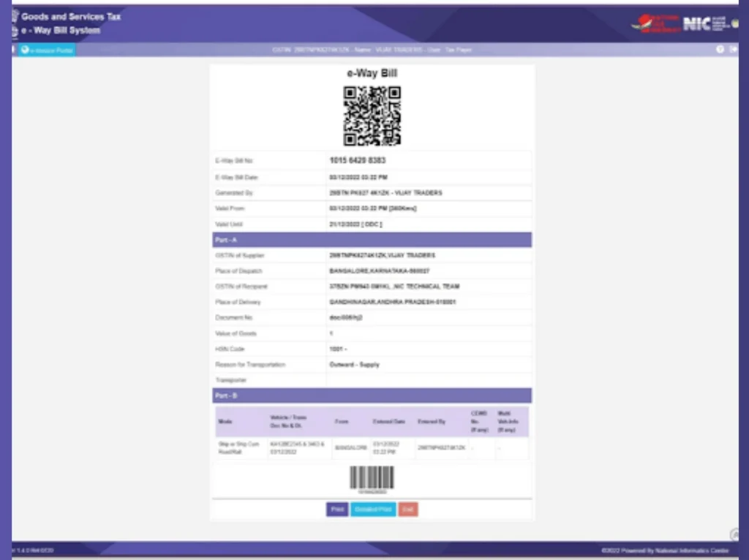
Task: Click the blue Detailed Print button
Action: (373, 510)
